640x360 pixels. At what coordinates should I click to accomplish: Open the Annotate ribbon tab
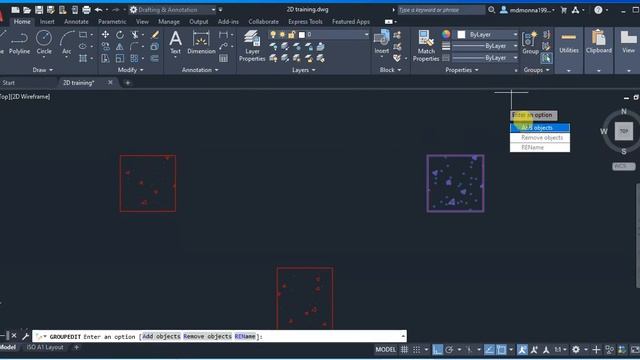pyautogui.click(x=76, y=22)
